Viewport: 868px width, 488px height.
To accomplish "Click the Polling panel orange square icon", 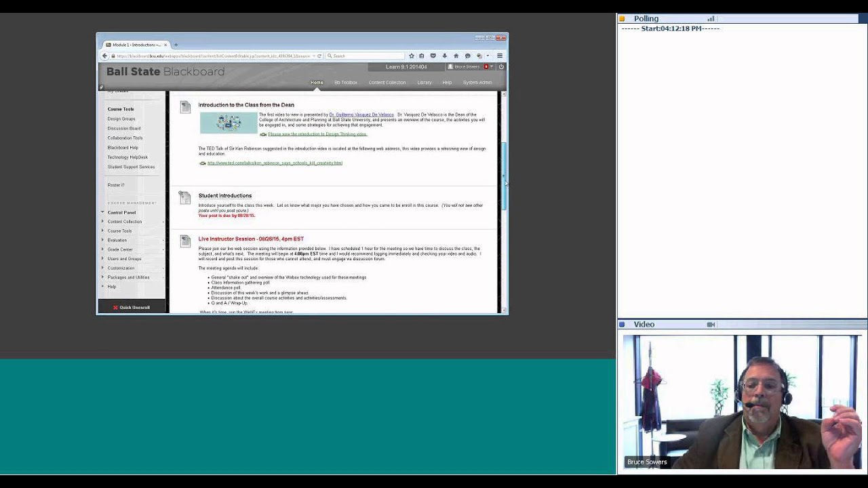I will tap(622, 18).
